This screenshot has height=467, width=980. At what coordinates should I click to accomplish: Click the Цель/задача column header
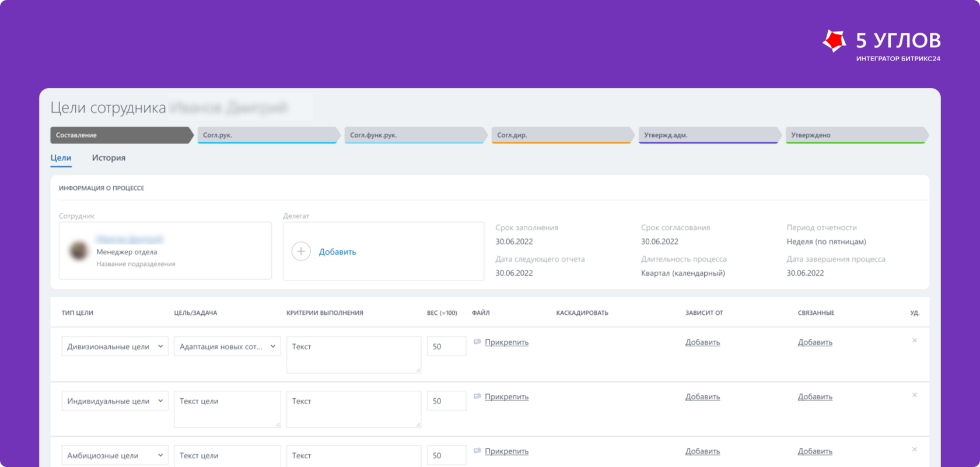pos(195,313)
